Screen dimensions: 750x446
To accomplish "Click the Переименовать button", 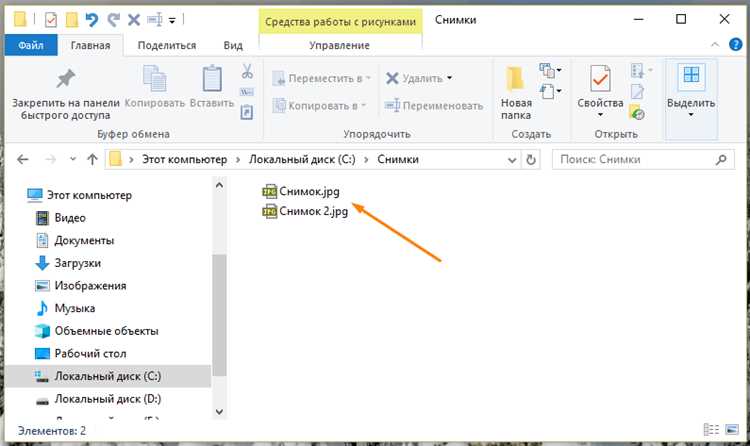I will tap(434, 106).
